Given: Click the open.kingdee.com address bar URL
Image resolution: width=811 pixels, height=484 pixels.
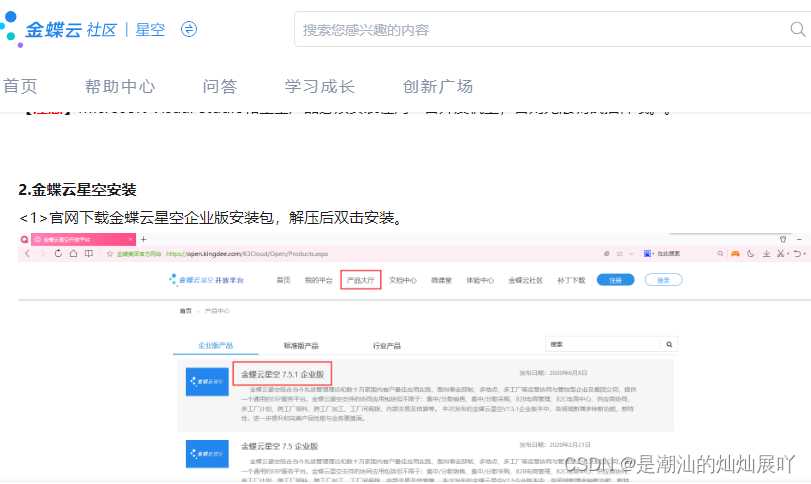Looking at the screenshot, I should [247, 254].
